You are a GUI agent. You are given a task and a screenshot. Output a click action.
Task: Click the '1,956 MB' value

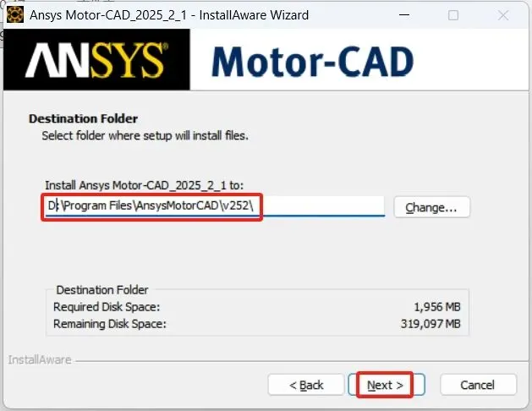tap(437, 307)
